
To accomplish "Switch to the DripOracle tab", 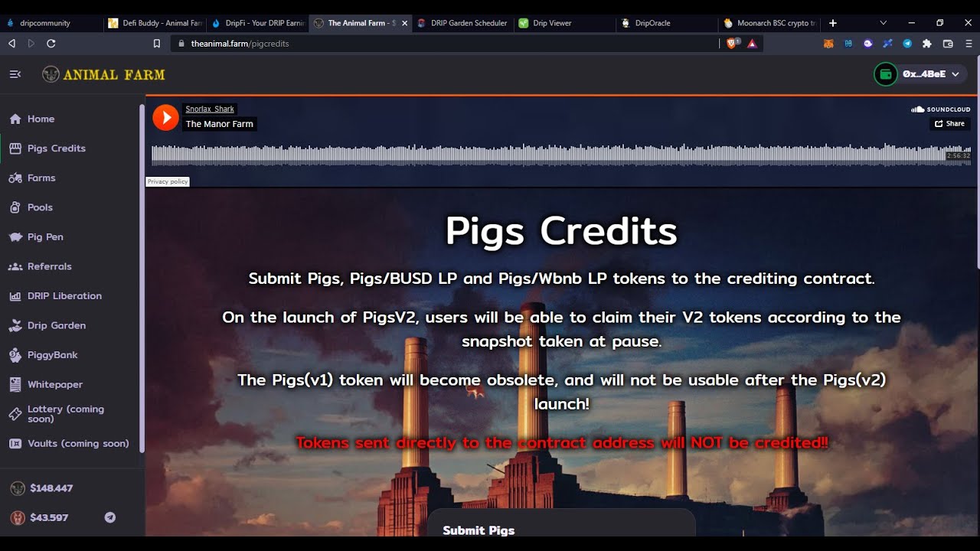I will click(x=668, y=23).
